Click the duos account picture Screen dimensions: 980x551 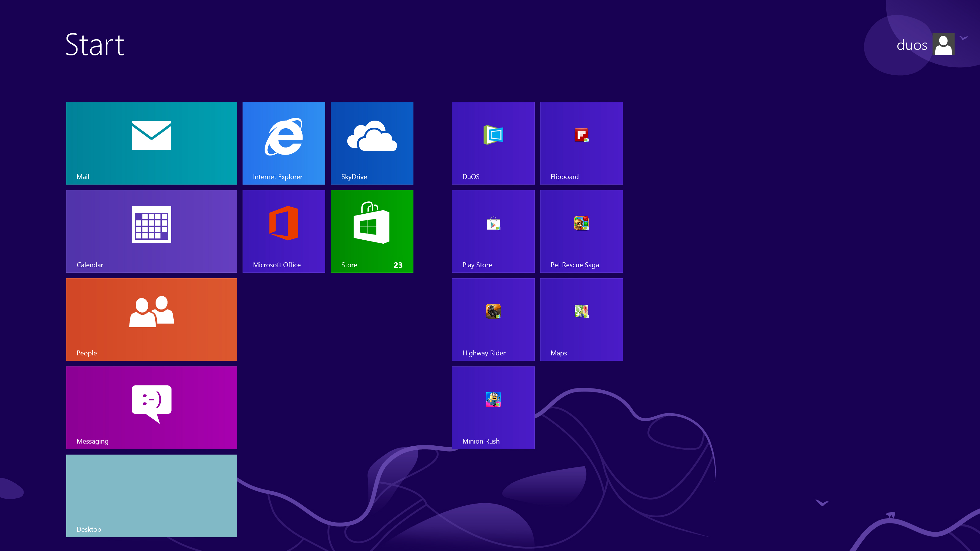pos(944,44)
